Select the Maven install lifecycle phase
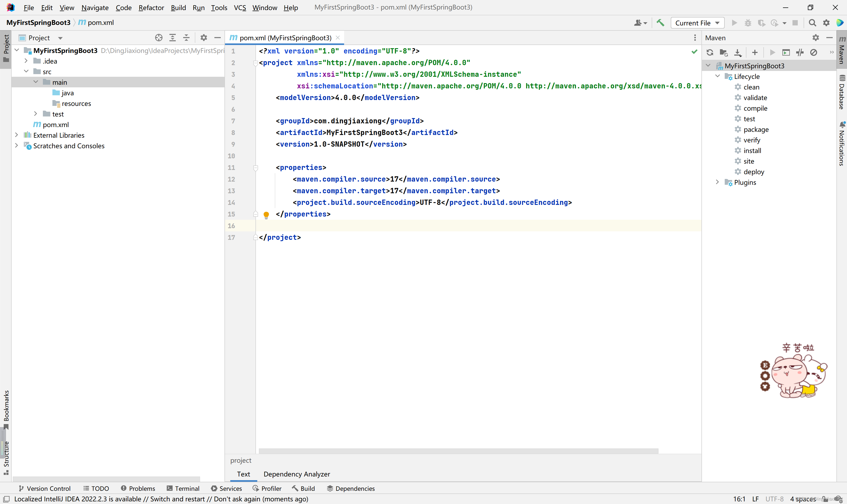 [x=752, y=150]
